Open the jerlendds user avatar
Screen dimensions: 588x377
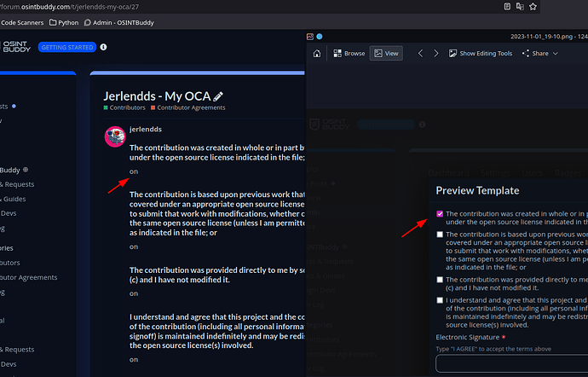point(115,136)
